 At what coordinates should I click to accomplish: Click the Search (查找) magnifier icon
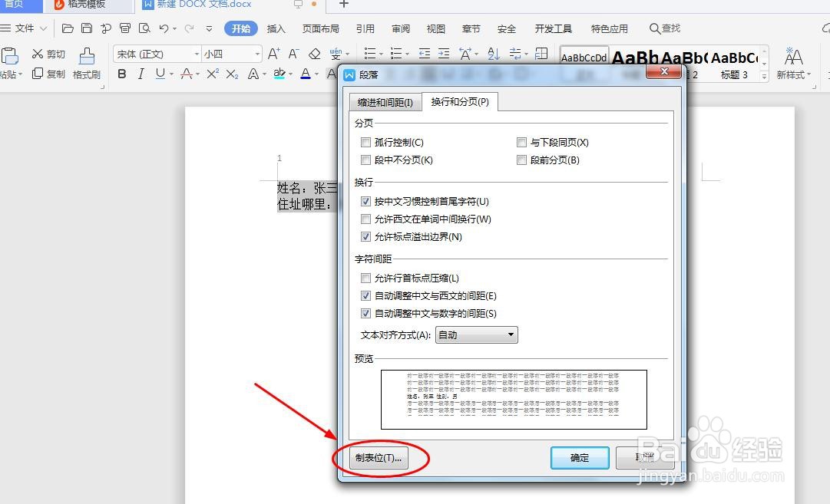click(x=654, y=28)
